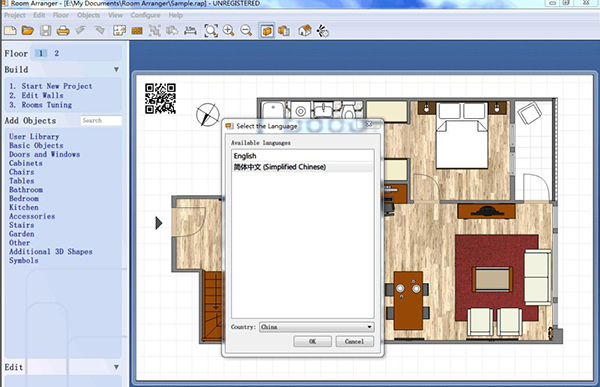The height and width of the screenshot is (387, 600).
Task: Open Bathroom category
Action: [x=26, y=189]
